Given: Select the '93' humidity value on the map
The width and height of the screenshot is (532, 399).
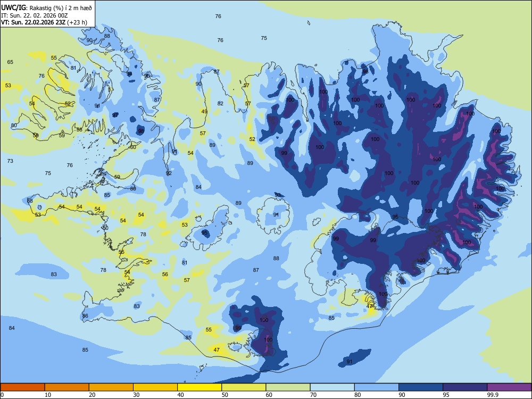Looking at the screenshot, I should (278, 195).
